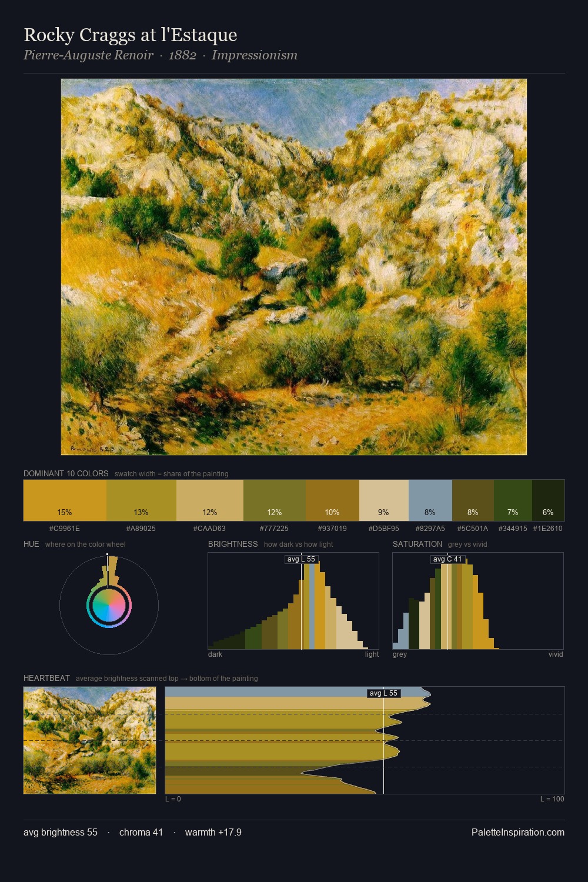Click the hex code #D5BF95 text
Screen dimensions: 588x882
pyautogui.click(x=383, y=529)
